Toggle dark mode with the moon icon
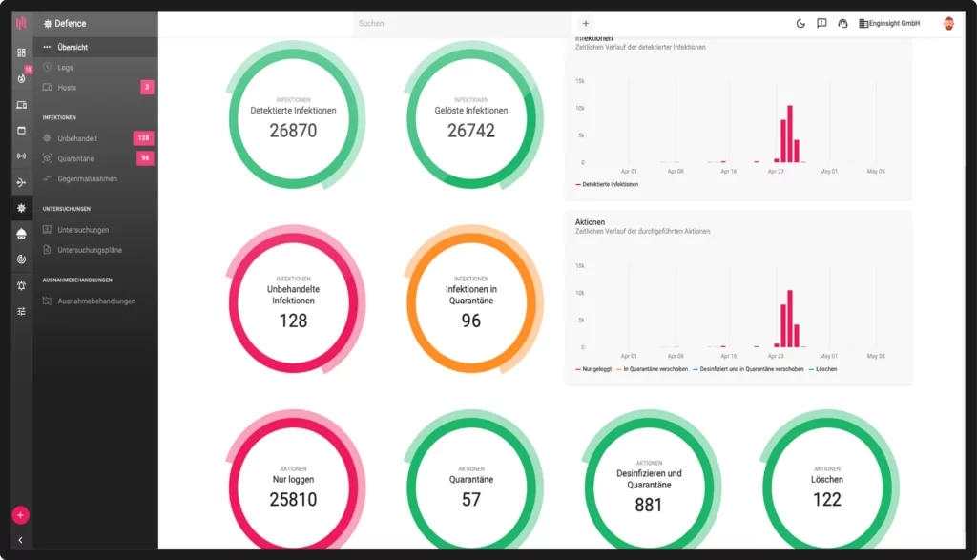This screenshot has width=977, height=560. [800, 24]
